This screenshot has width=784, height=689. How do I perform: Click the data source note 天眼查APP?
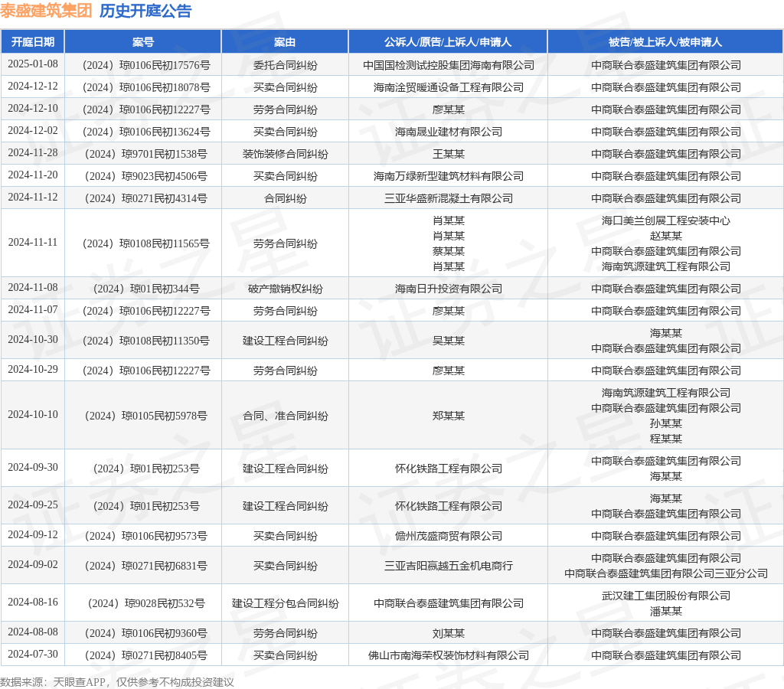79,683
